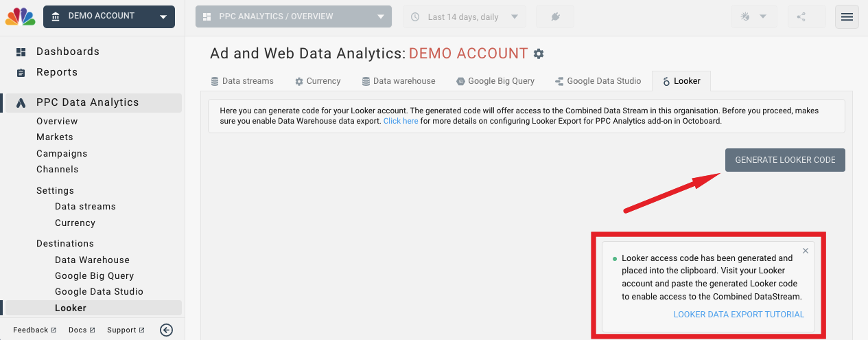Switch to the Data streams tab
The height and width of the screenshot is (340, 868).
pos(242,81)
